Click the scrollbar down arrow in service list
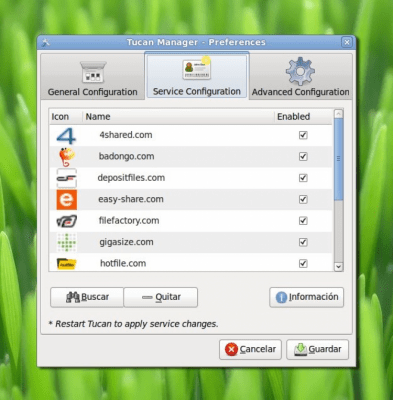This screenshot has width=393, height=400. [x=338, y=266]
